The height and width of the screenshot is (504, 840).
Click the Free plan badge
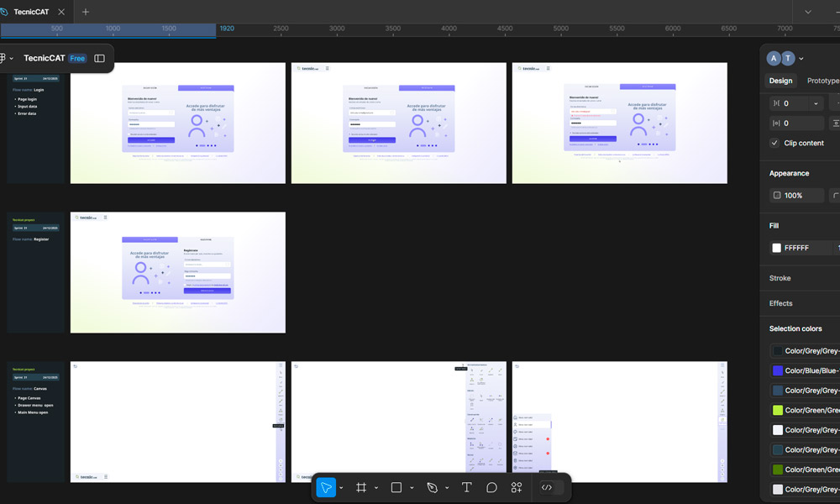(77, 59)
